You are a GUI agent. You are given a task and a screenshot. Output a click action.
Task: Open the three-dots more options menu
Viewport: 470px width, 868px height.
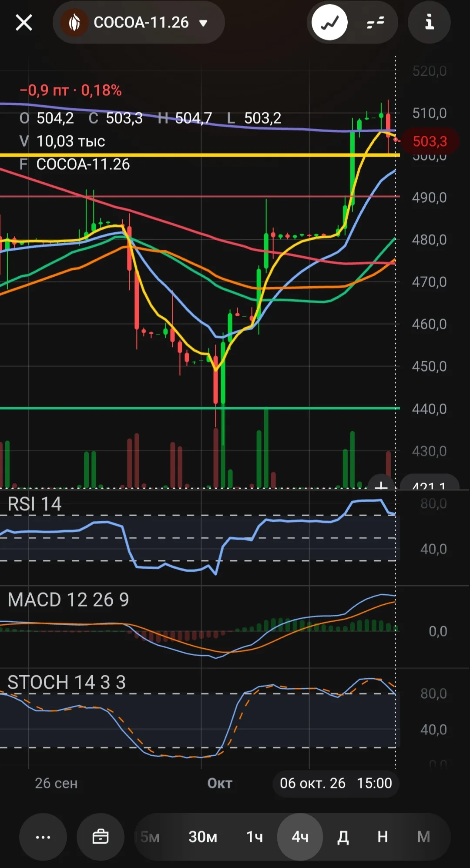43,837
